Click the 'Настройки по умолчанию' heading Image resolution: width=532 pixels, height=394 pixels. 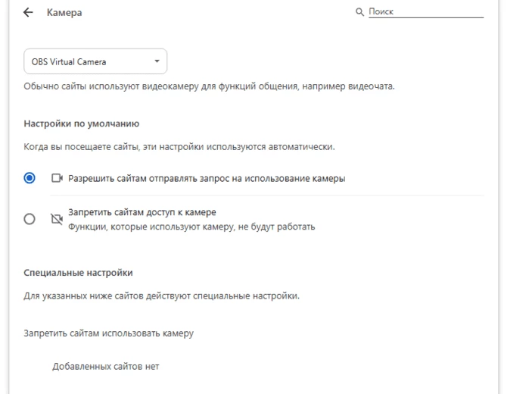(x=82, y=124)
